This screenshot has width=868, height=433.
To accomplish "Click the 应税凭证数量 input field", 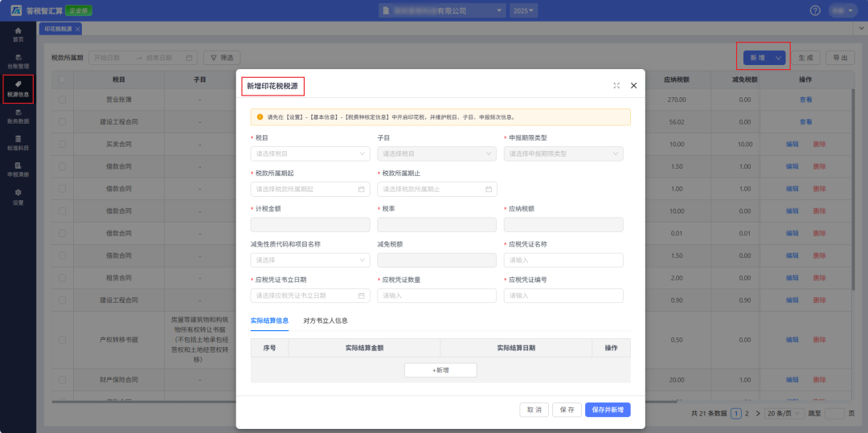I will pos(436,296).
